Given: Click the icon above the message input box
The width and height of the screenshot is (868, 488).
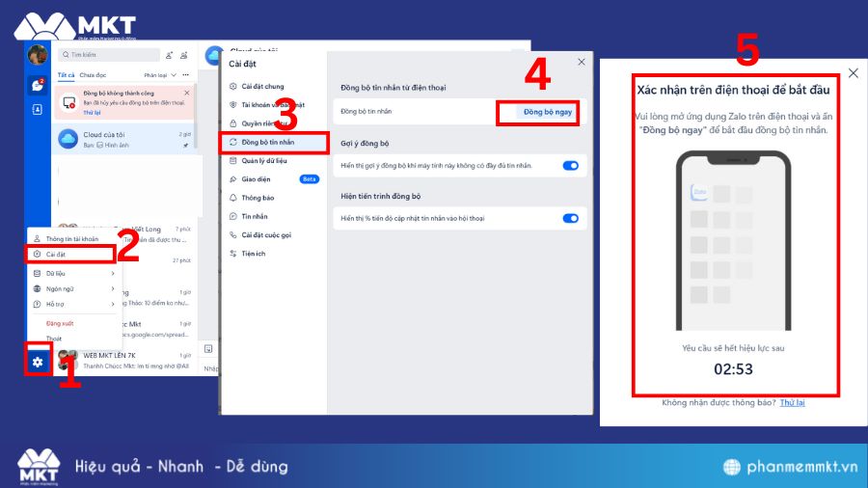Looking at the screenshot, I should [208, 348].
